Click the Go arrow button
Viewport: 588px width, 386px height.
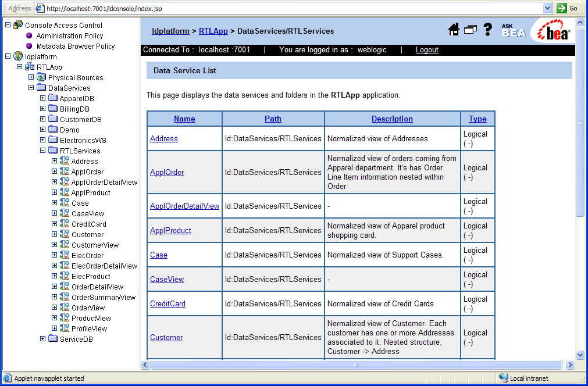click(562, 8)
